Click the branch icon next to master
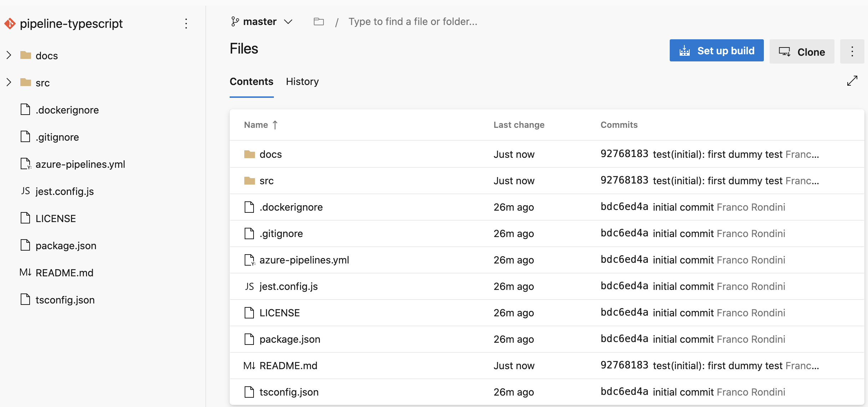 (235, 21)
